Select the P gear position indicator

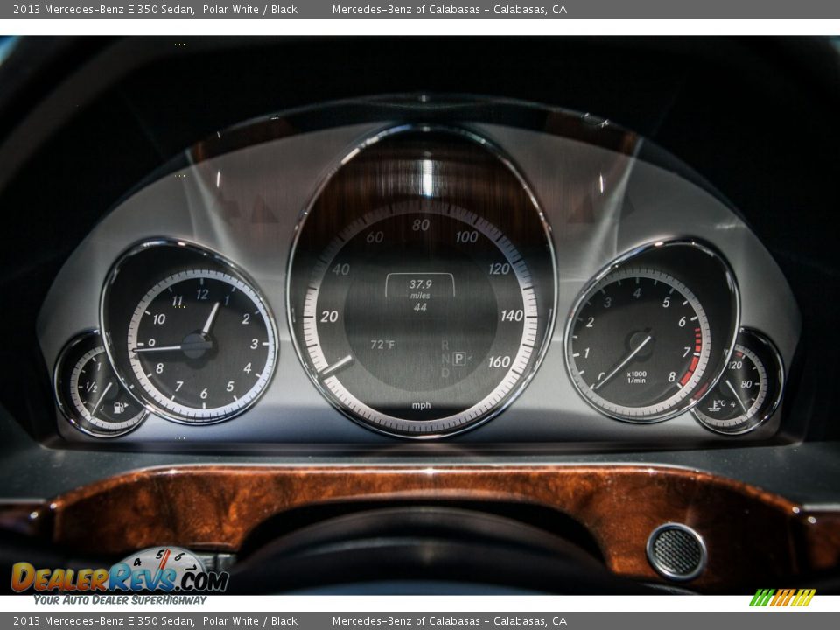coord(458,357)
